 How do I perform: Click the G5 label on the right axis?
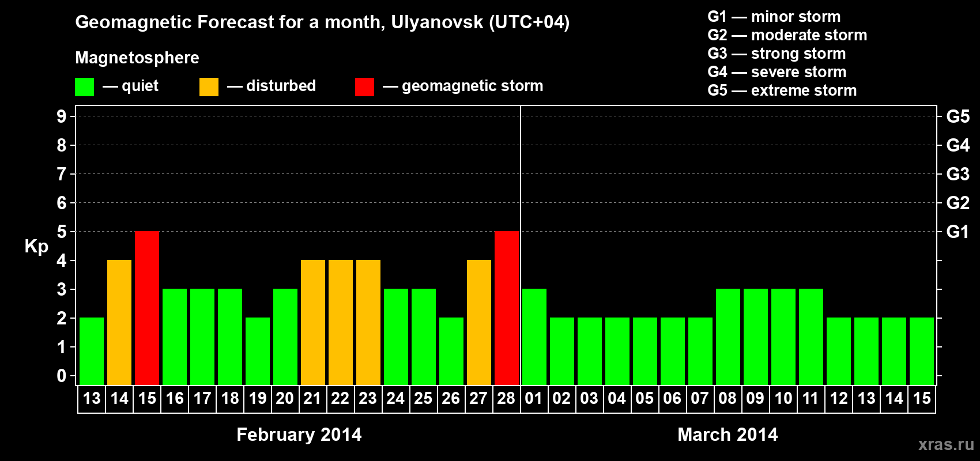[x=958, y=116]
